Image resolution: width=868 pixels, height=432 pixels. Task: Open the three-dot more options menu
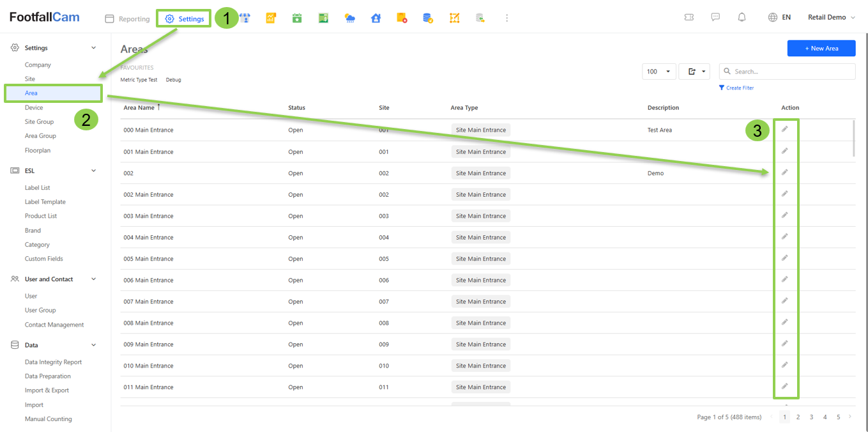[x=506, y=18]
